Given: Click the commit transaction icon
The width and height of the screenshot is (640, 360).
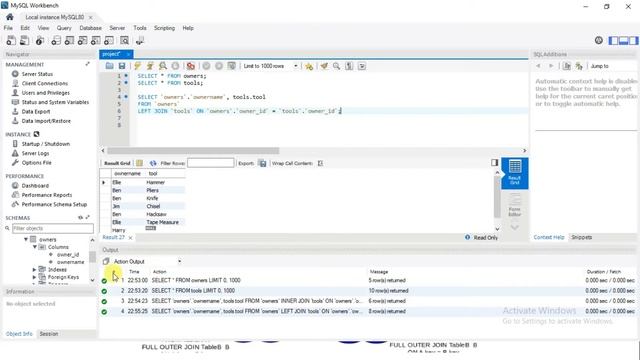Looking at the screenshot, I should 207,66.
